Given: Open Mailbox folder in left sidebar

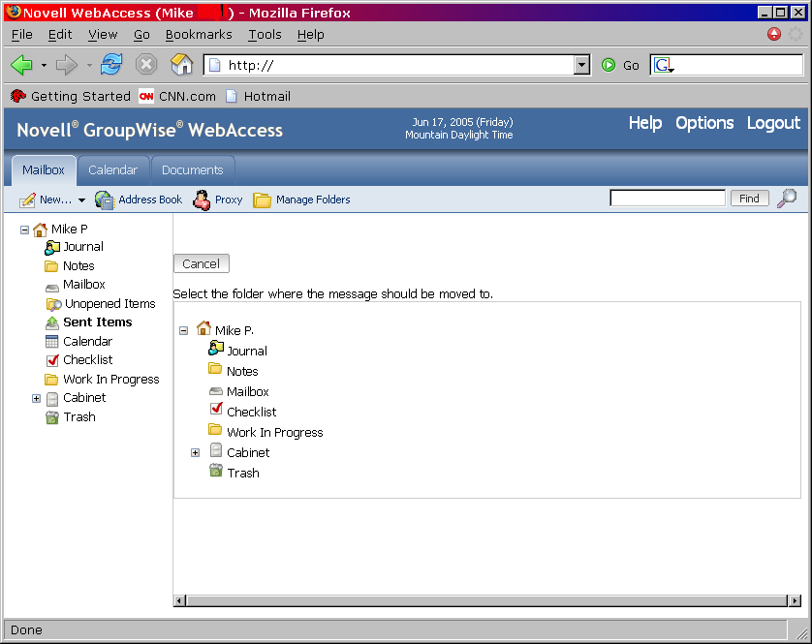Looking at the screenshot, I should pyautogui.click(x=84, y=285).
